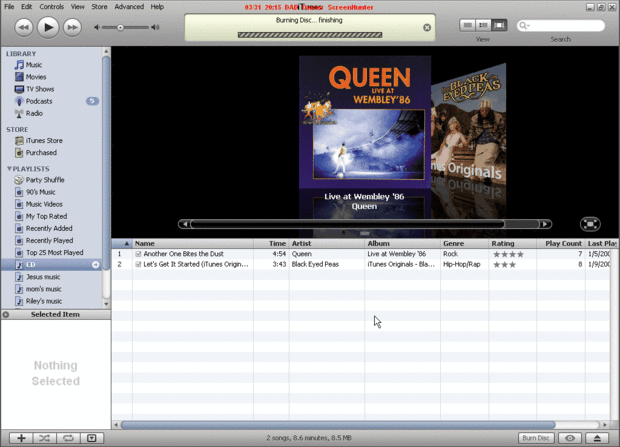Click the Burning Disc progress bar
The image size is (620, 447).
310,35
